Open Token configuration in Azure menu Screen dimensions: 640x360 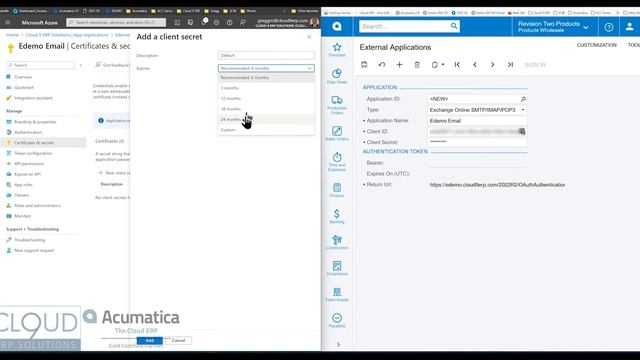coord(33,153)
